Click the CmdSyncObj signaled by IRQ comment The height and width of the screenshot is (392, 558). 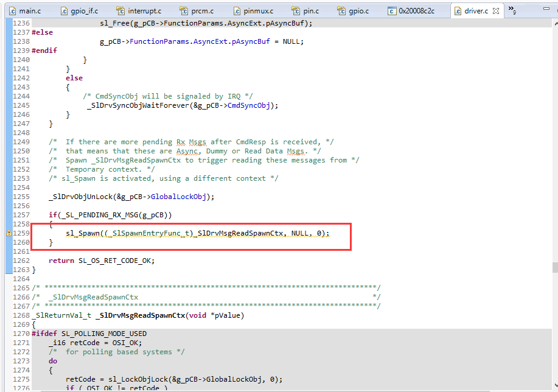click(168, 96)
